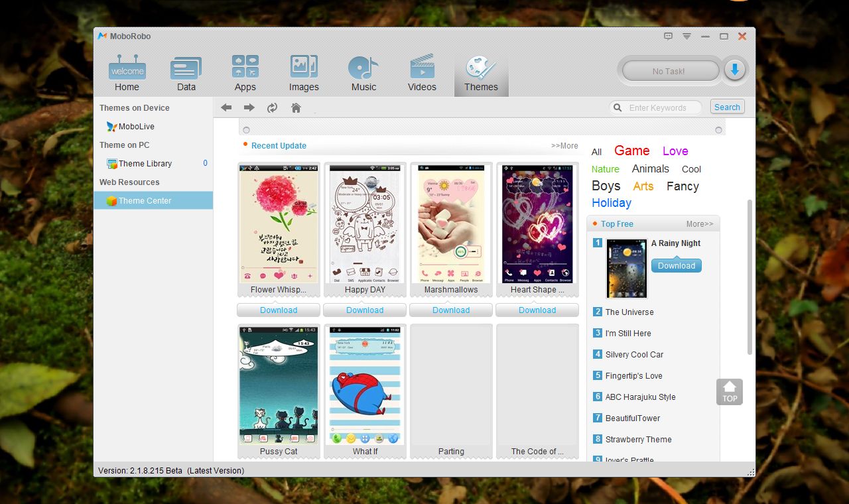Screen dimensions: 849x504
Task: Open A Rainy Night theme thumbnail
Action: click(627, 269)
